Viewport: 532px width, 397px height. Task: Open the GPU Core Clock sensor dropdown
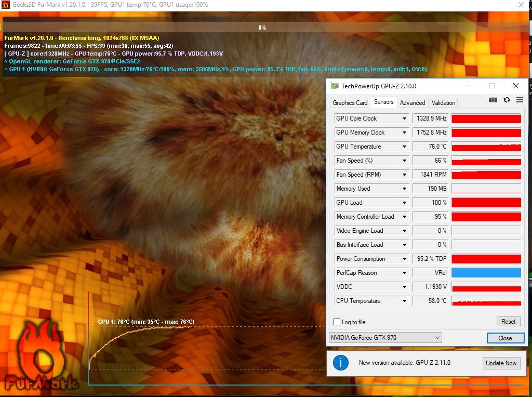click(404, 118)
